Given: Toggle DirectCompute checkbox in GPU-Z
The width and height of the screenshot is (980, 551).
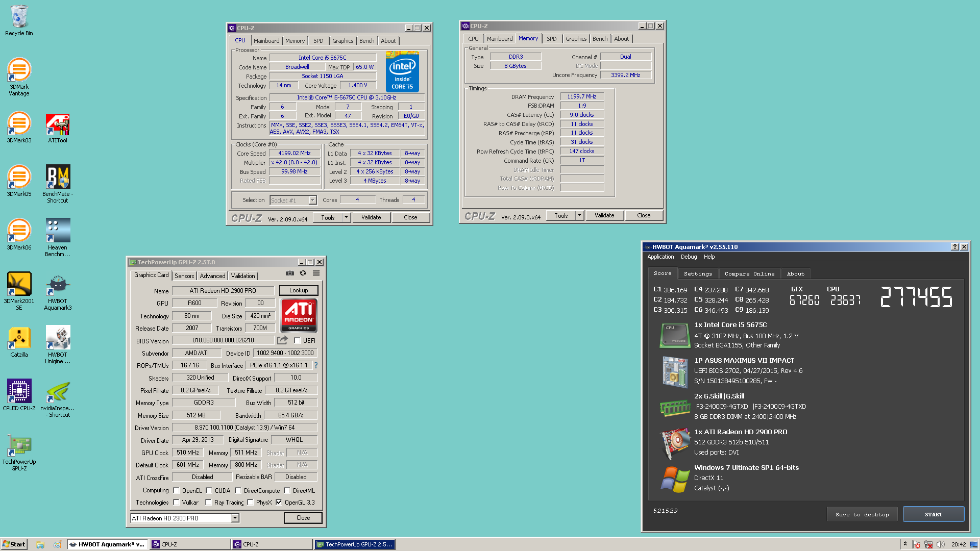Looking at the screenshot, I should (x=238, y=491).
